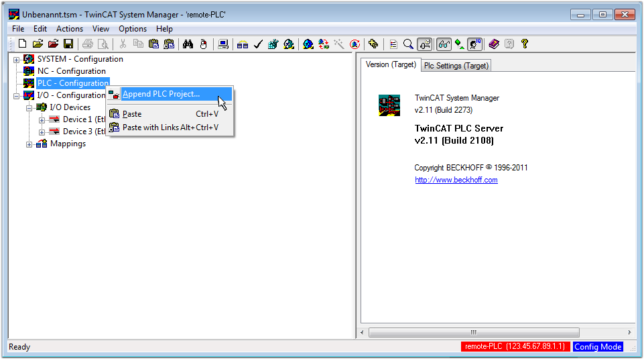The height and width of the screenshot is (359, 644).
Task: Toggle the pressed button beside the magnifier
Action: [425, 44]
